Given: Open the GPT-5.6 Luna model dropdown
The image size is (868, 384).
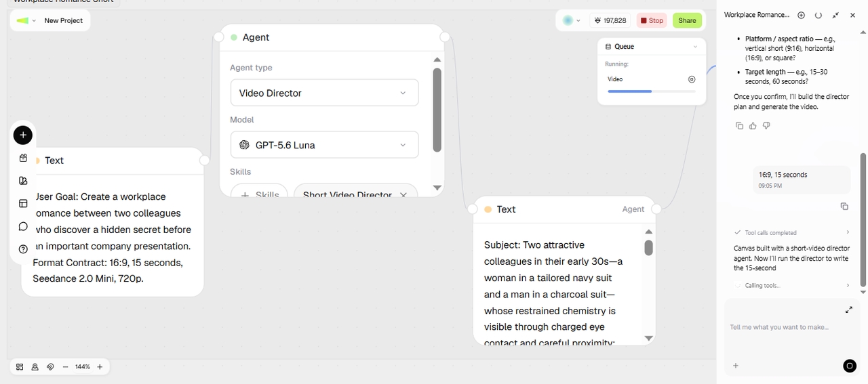Looking at the screenshot, I should click(x=324, y=145).
